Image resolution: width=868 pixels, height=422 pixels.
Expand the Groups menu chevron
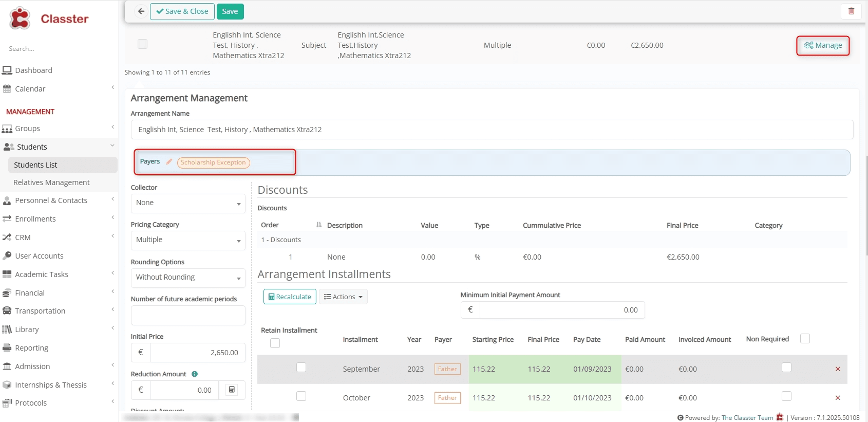pyautogui.click(x=112, y=127)
